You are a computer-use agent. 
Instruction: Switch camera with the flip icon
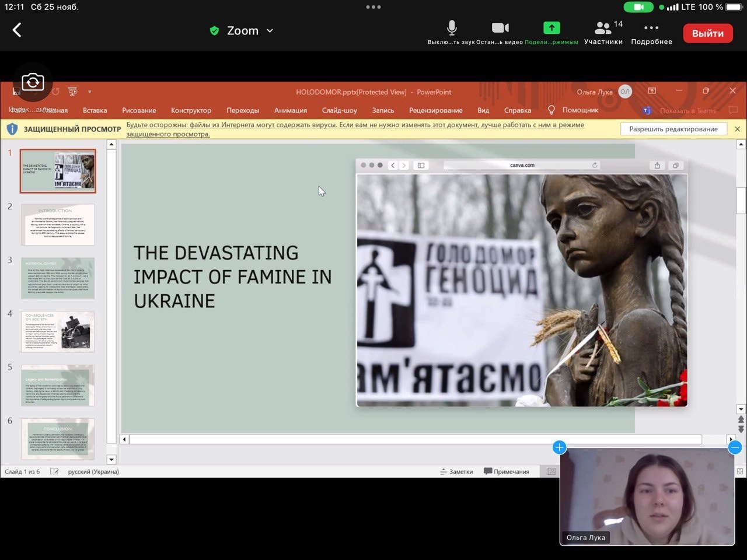click(x=33, y=82)
